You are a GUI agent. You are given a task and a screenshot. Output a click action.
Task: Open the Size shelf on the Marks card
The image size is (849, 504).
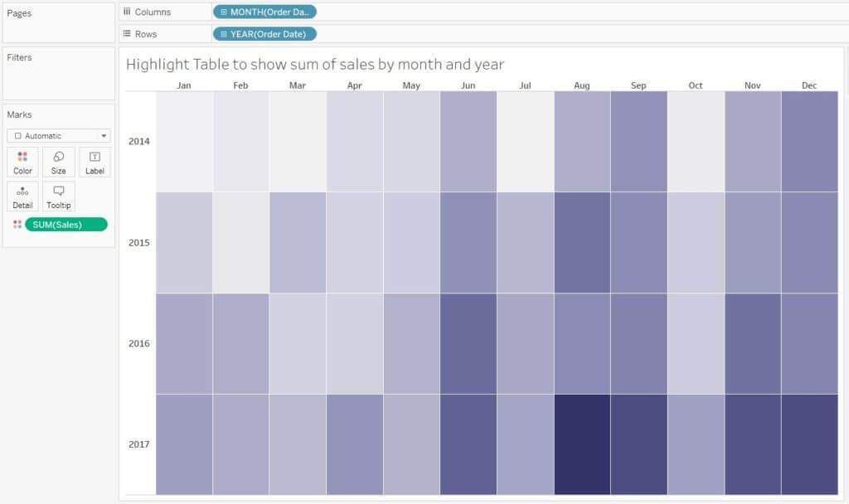(58, 162)
